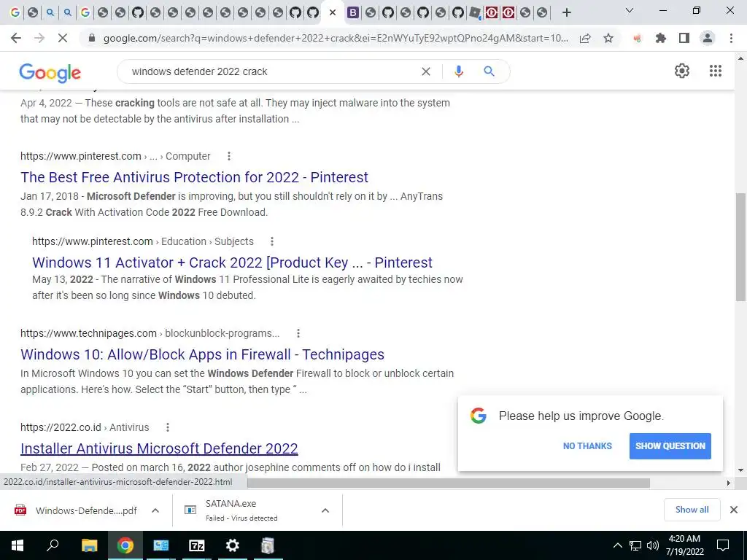Open 7-Zip from the taskbar
This screenshot has height=560, width=747.
(x=196, y=545)
